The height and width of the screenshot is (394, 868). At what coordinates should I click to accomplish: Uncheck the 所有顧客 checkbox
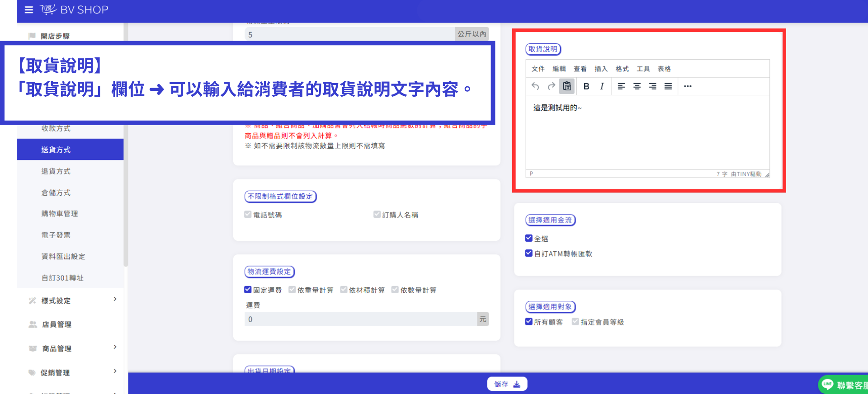(x=529, y=322)
